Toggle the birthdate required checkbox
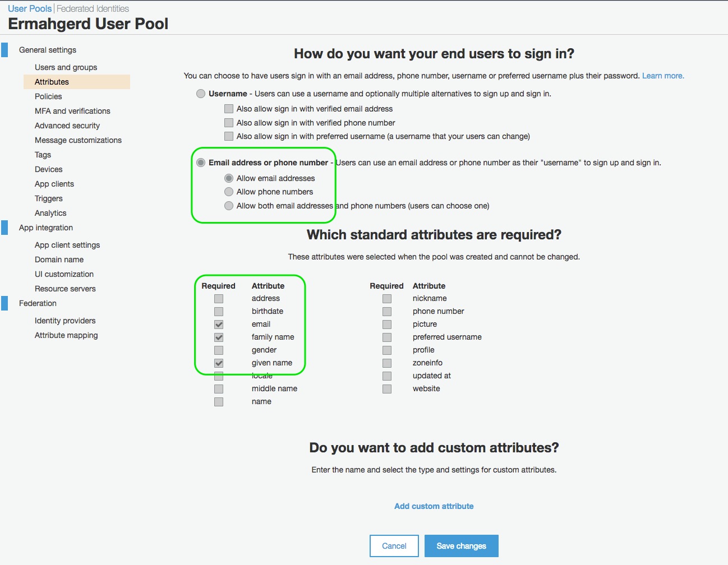The image size is (728, 565). point(219,312)
